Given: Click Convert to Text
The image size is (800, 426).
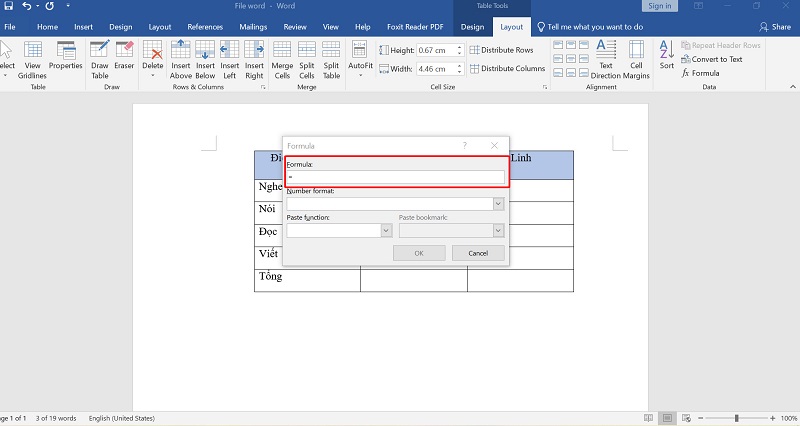Looking at the screenshot, I should point(712,59).
